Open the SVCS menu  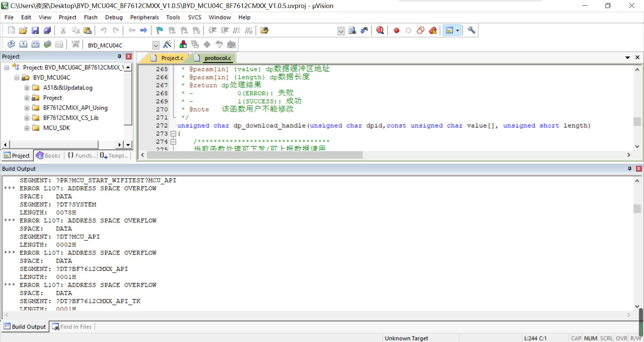point(195,17)
